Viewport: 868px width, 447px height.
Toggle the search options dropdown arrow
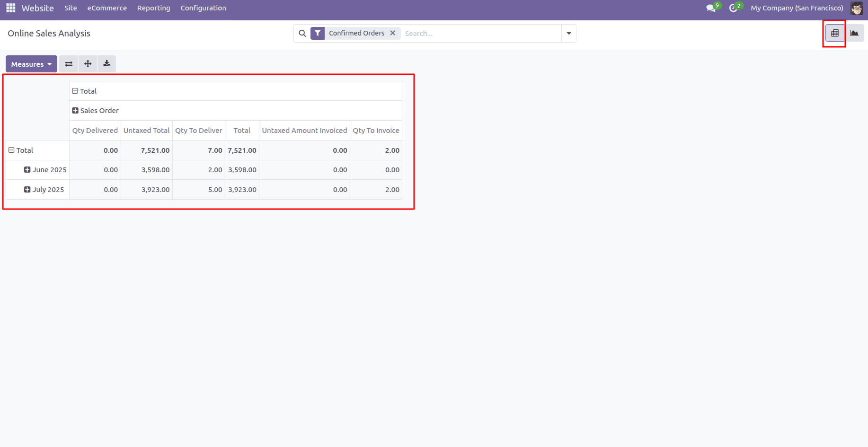tap(568, 34)
